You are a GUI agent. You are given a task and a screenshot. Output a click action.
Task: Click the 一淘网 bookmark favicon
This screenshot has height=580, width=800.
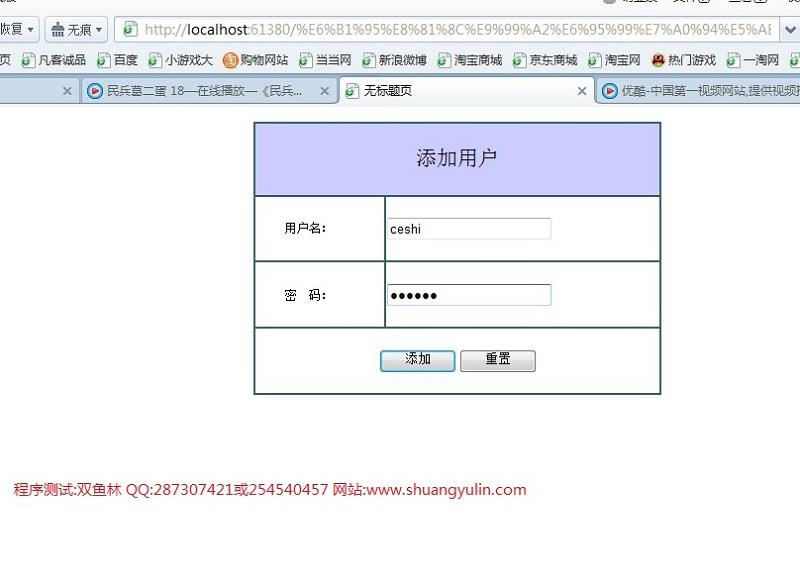pyautogui.click(x=733, y=61)
